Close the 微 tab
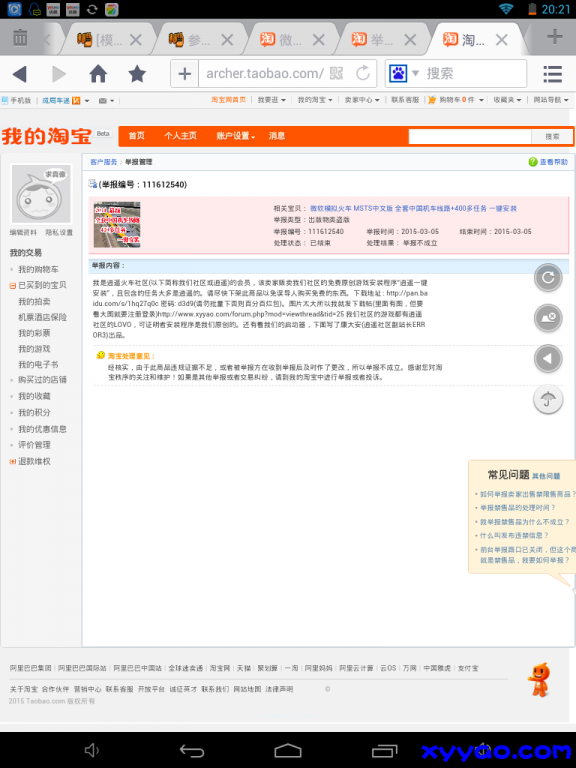This screenshot has width=576, height=768. coord(319,40)
